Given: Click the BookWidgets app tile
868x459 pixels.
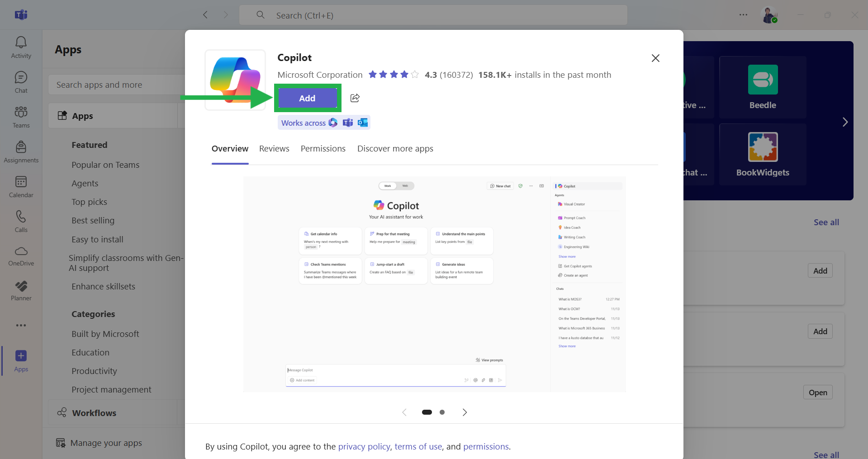Looking at the screenshot, I should (x=763, y=154).
